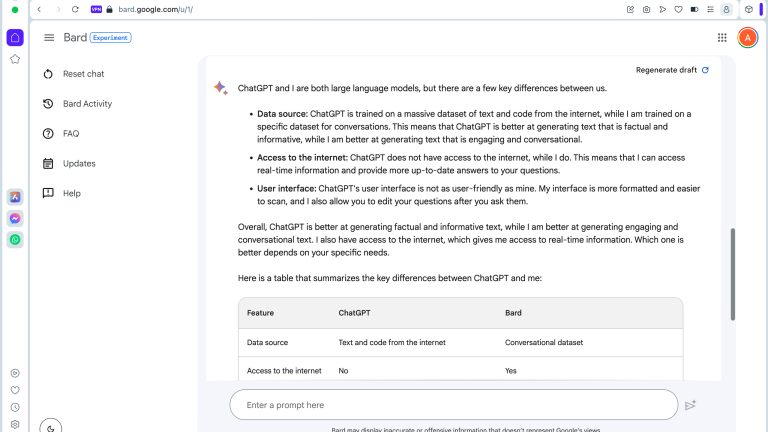Select the Updates menu item
The image size is (768, 432).
(79, 164)
